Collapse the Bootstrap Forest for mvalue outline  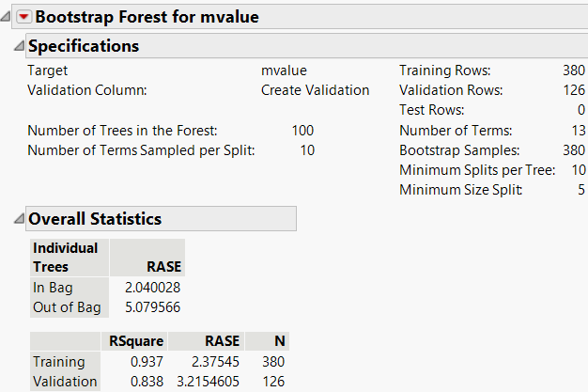tap(6, 17)
